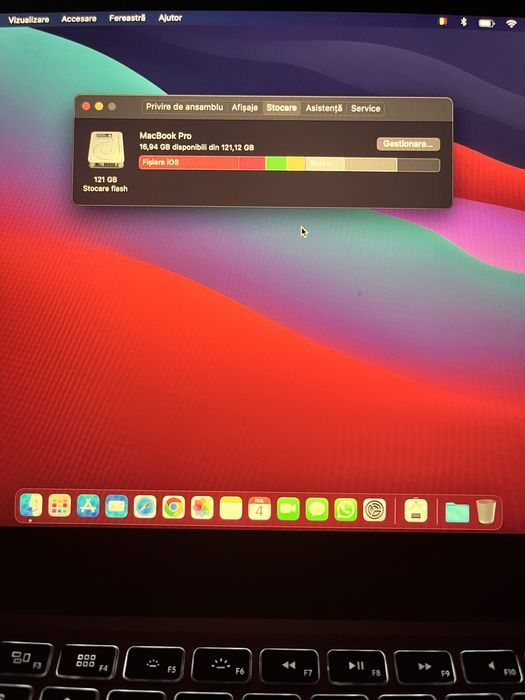The width and height of the screenshot is (525, 700).
Task: Open WhatsApp from the Dock
Action: (346, 510)
